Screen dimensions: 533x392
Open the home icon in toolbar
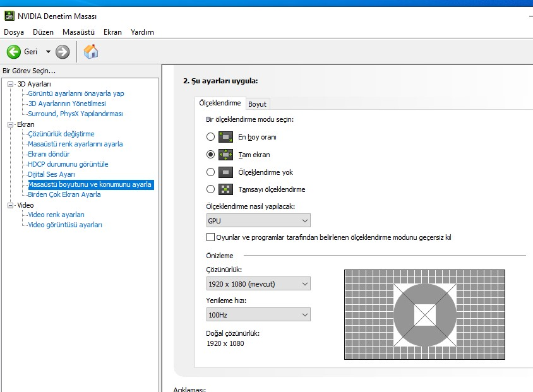(91, 52)
